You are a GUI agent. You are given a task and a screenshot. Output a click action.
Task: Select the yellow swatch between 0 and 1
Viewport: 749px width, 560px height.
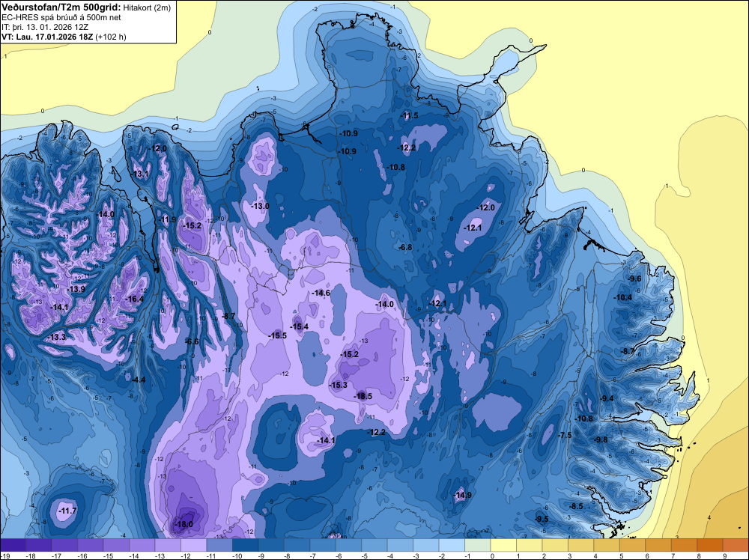503,545
